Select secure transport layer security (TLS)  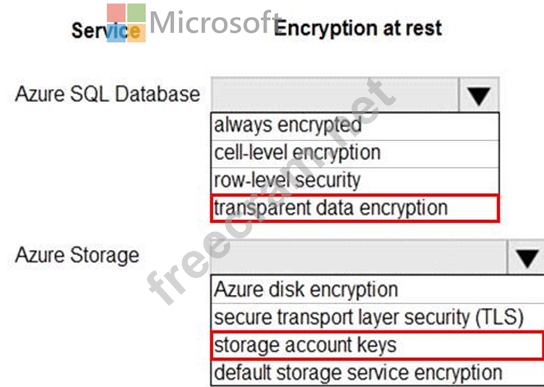pyautogui.click(x=377, y=317)
